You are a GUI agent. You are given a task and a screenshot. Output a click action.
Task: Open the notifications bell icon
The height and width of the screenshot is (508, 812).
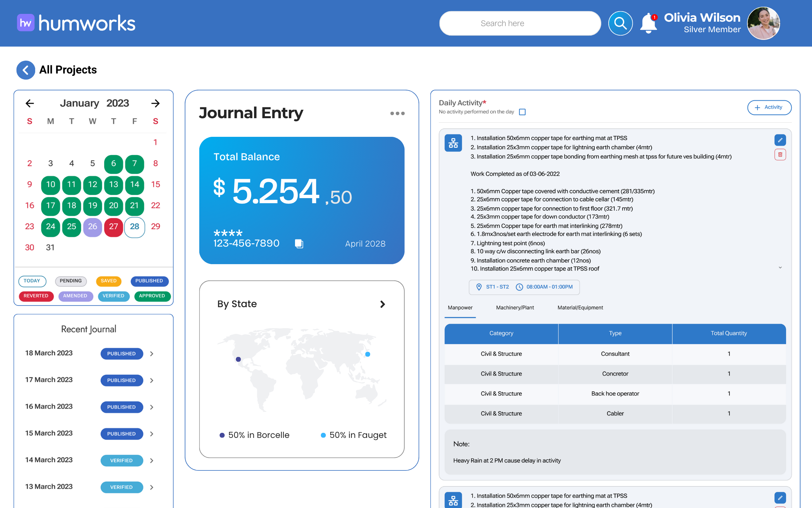click(x=648, y=23)
